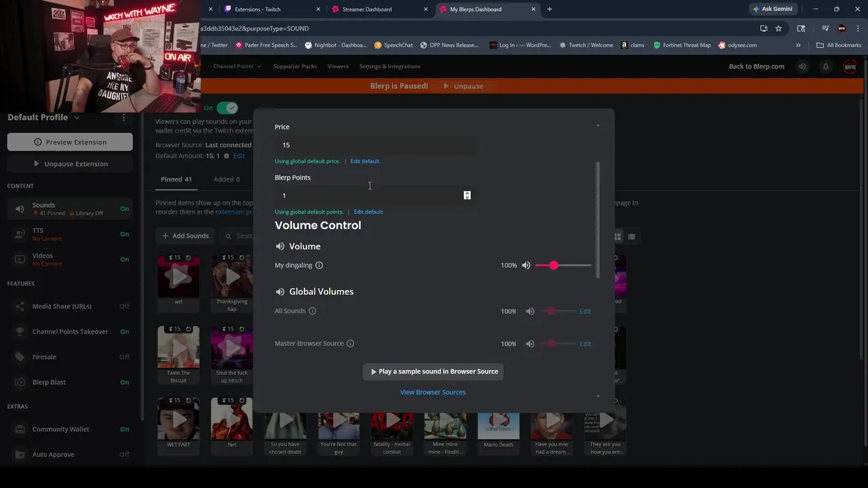Toggle the green On switch
The width and height of the screenshot is (868, 488).
[x=227, y=108]
